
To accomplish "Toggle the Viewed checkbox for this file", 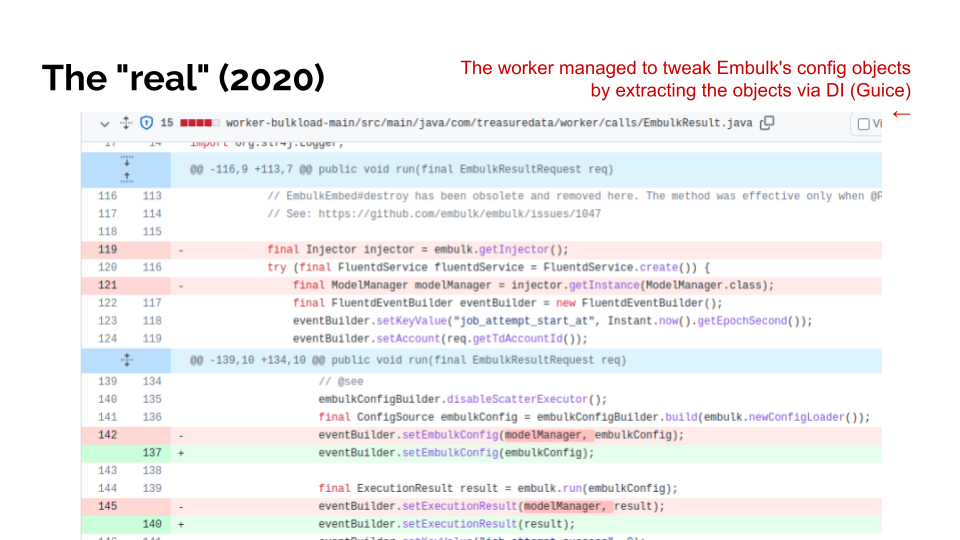I will 864,124.
